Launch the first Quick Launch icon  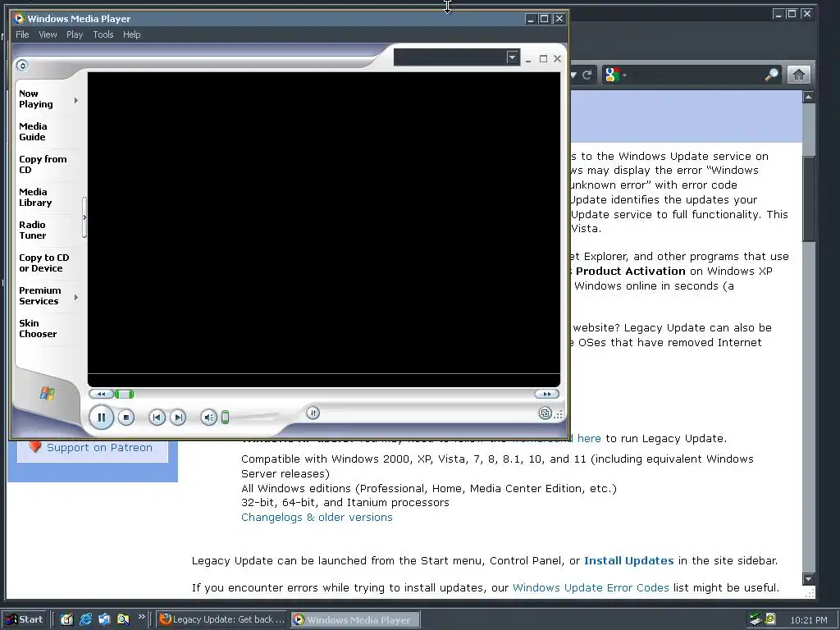coord(66,619)
